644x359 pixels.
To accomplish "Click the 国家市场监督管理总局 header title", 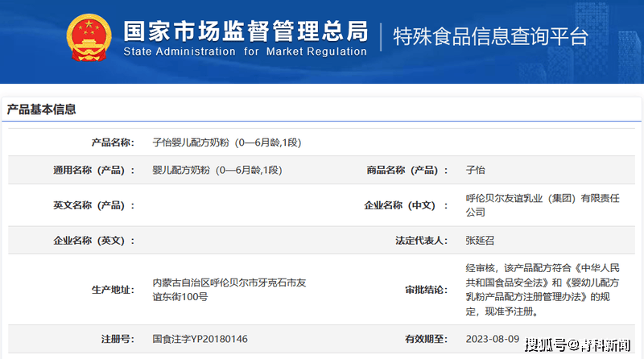I will click(x=246, y=30).
